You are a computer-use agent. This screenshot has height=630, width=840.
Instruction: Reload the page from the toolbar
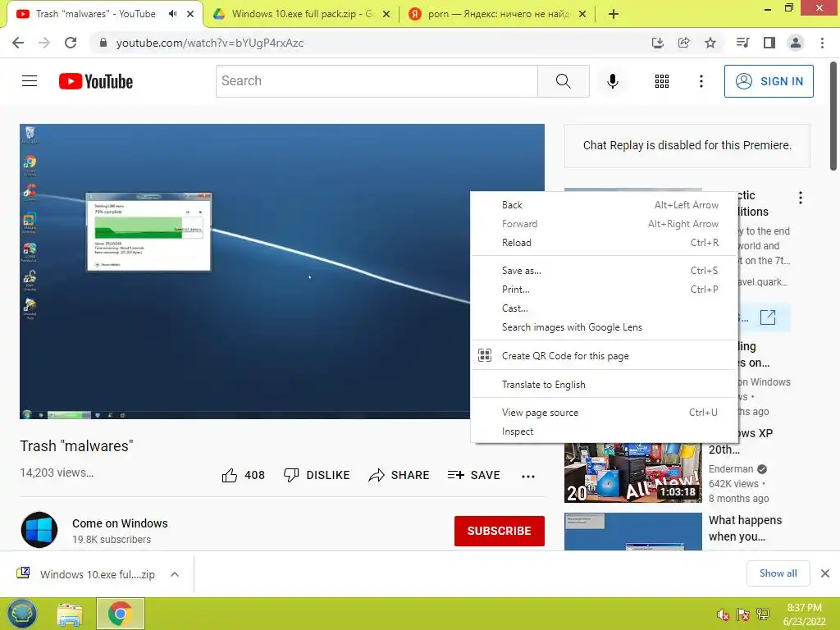71,43
